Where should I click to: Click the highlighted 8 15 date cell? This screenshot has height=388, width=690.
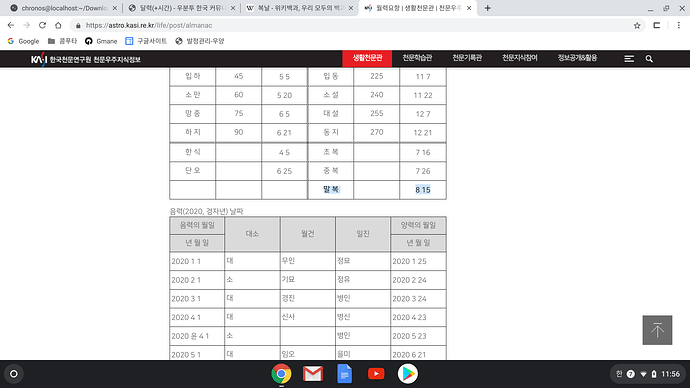pos(422,190)
